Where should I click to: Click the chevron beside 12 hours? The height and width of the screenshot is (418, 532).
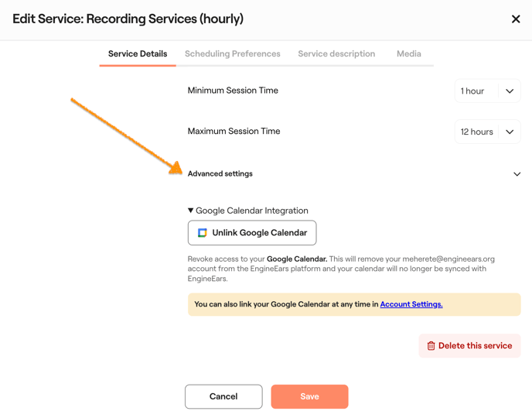click(x=510, y=132)
